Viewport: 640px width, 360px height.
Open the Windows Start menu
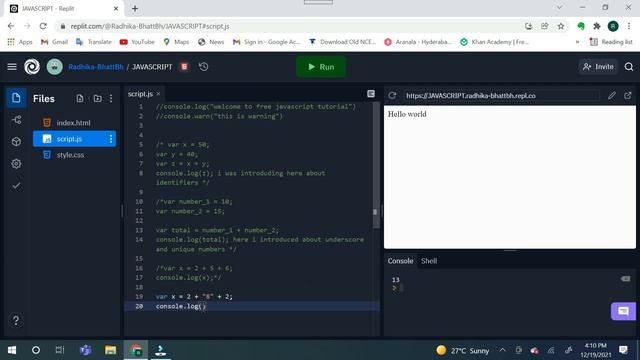tap(12, 350)
